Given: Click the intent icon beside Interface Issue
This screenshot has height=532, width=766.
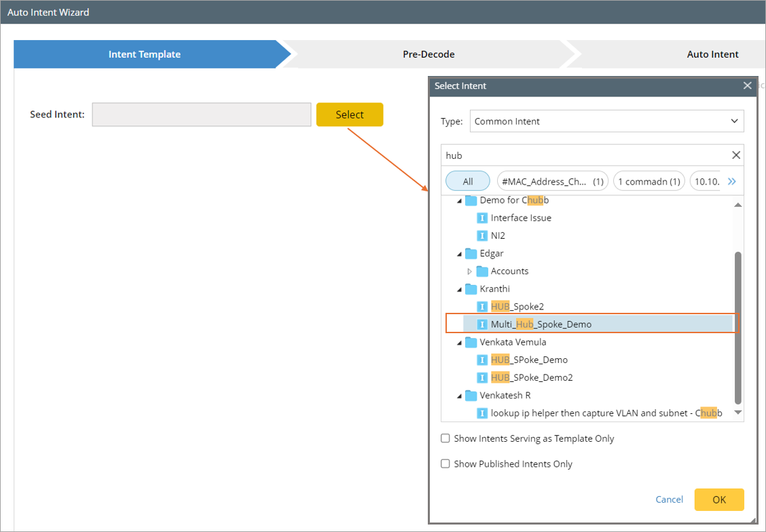Looking at the screenshot, I should click(x=482, y=218).
